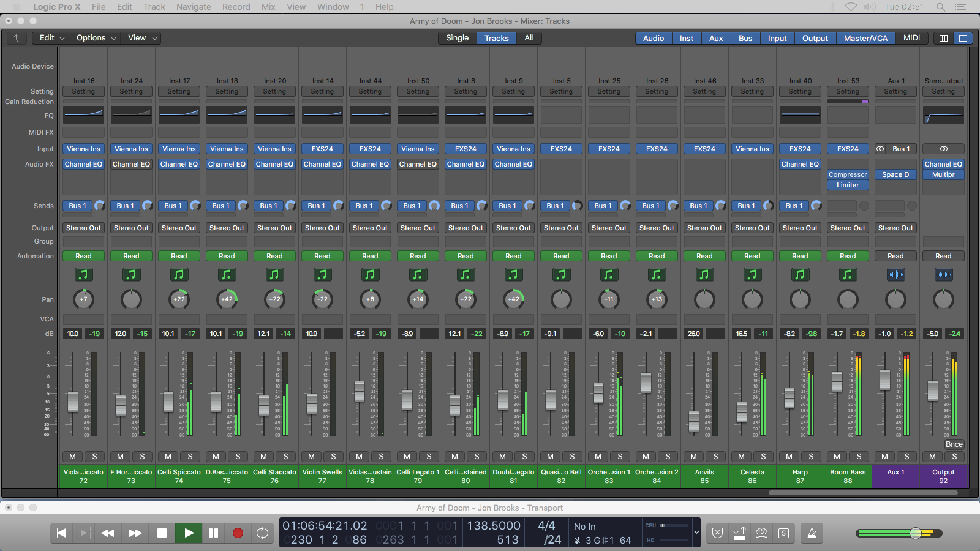Click the Autopunch arrows icon in transport
The image size is (980, 551).
[739, 533]
